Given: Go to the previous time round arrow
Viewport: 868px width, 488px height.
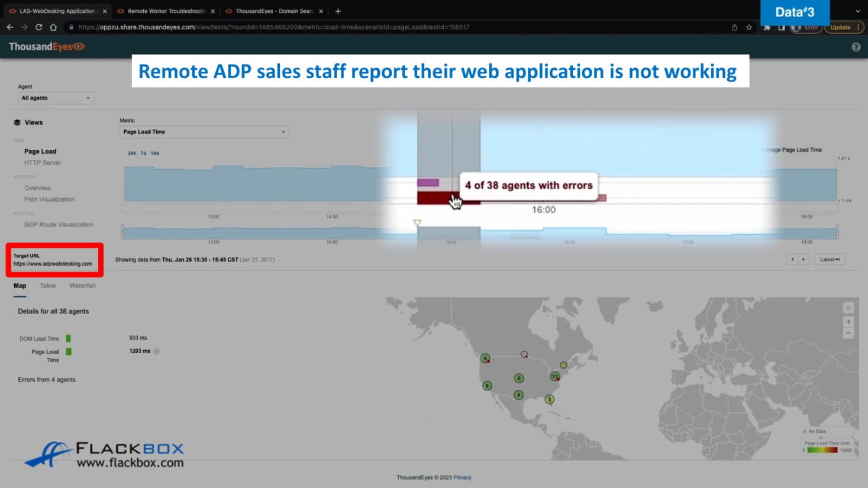Looking at the screenshot, I should [792, 259].
